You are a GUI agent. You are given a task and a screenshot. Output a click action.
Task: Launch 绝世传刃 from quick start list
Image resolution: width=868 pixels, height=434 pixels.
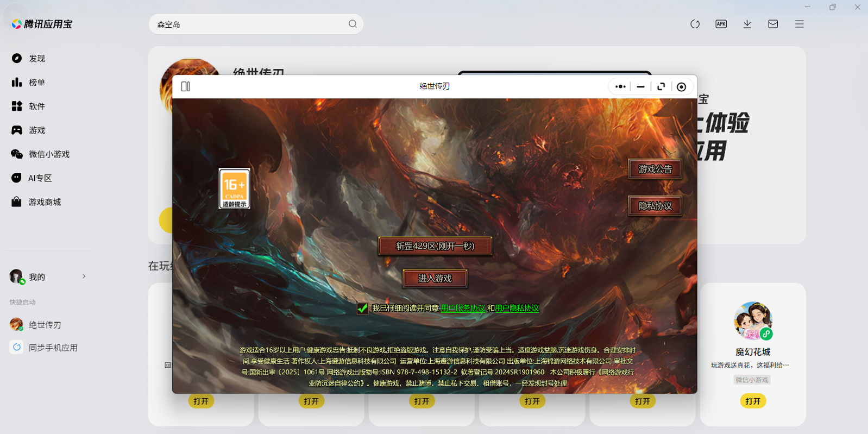tap(45, 325)
